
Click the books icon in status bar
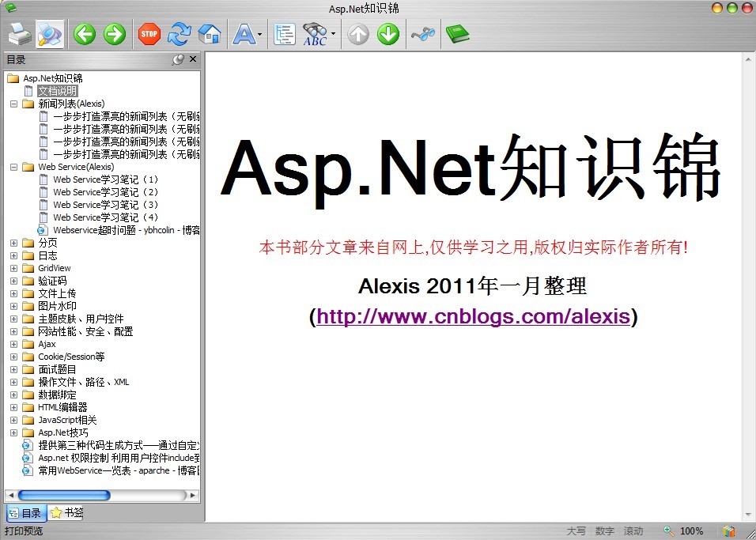(729, 531)
